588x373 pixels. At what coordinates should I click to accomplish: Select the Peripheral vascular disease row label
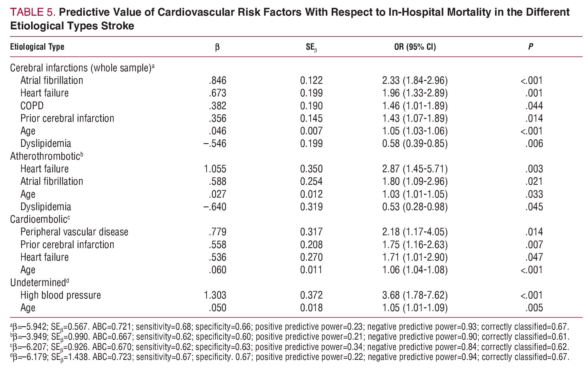74,232
